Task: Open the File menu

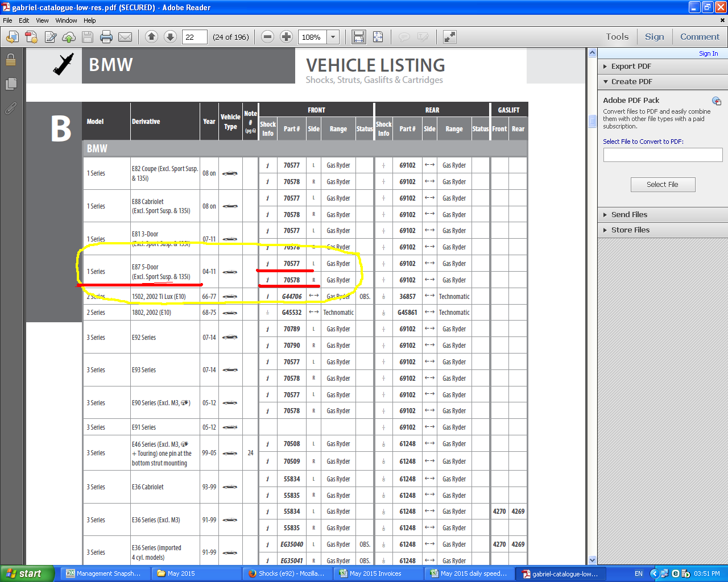Action: (x=7, y=20)
